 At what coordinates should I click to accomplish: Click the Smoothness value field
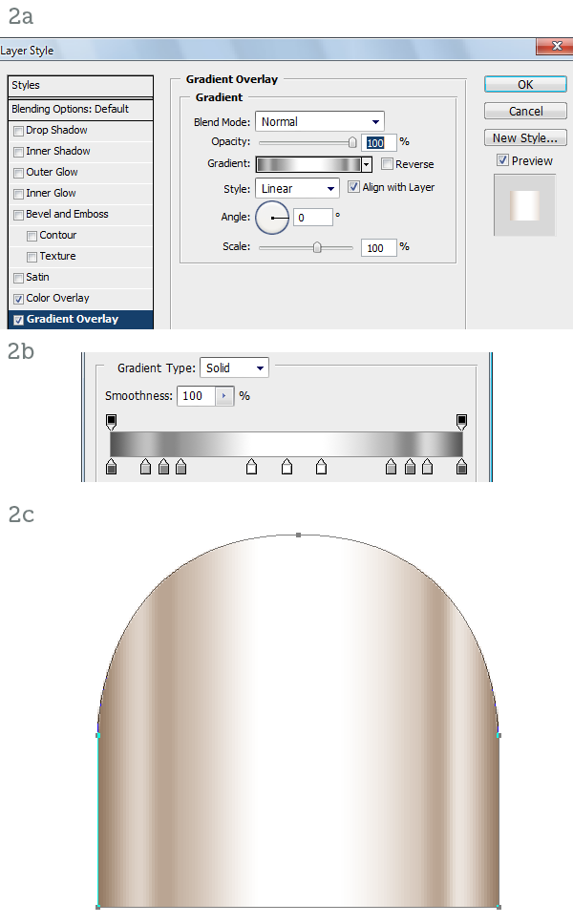pos(197,396)
